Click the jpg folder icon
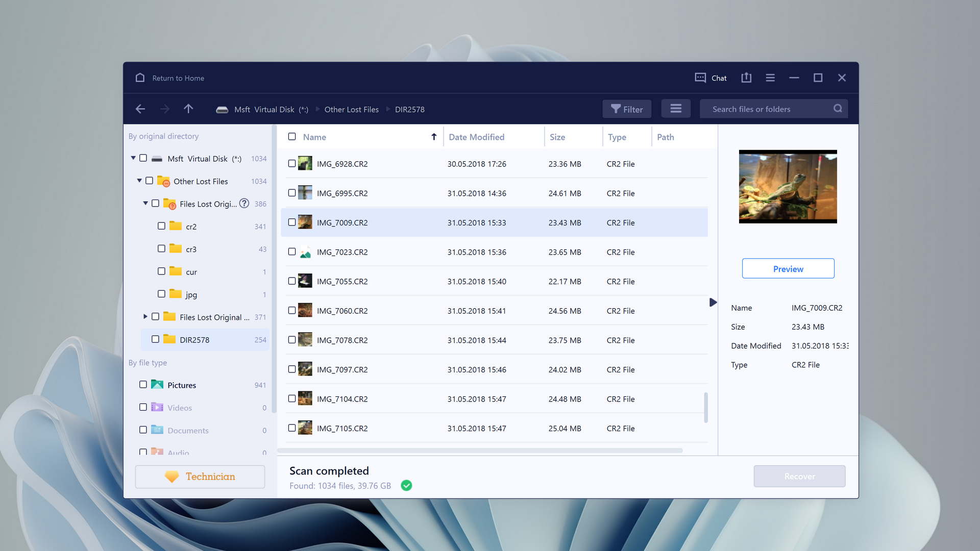 (176, 294)
